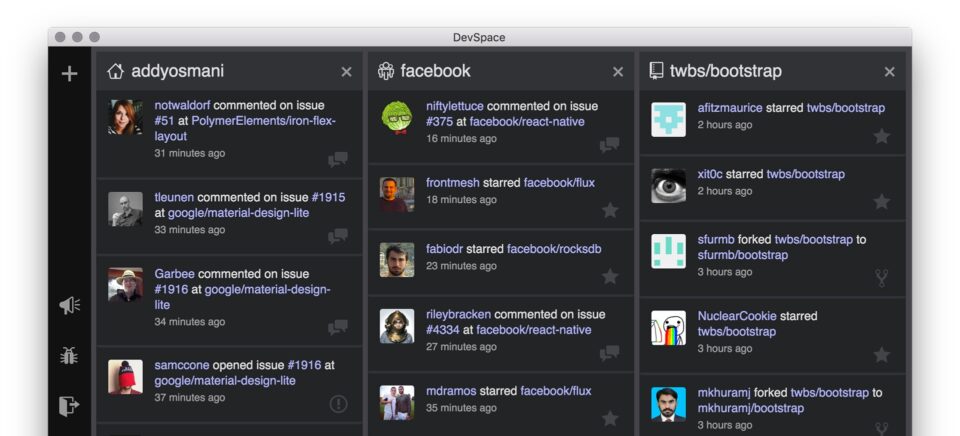This screenshot has height=436, width=960.
Task: Click xit0c's eye avatar
Action: tap(669, 186)
